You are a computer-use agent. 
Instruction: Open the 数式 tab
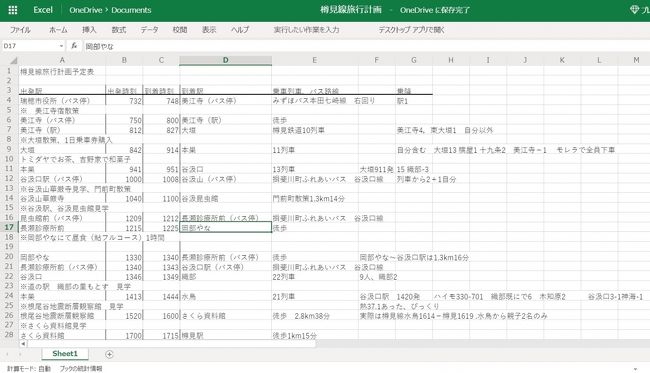click(x=119, y=30)
